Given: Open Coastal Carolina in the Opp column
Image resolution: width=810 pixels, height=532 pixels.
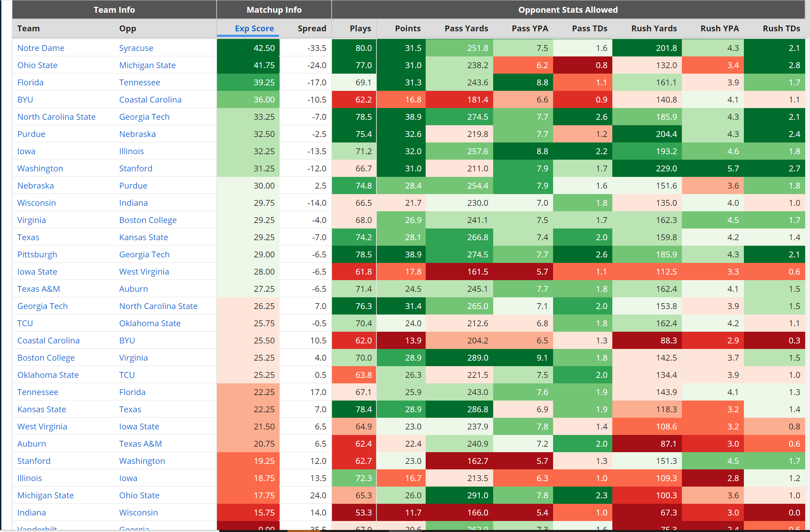Looking at the screenshot, I should tap(150, 99).
